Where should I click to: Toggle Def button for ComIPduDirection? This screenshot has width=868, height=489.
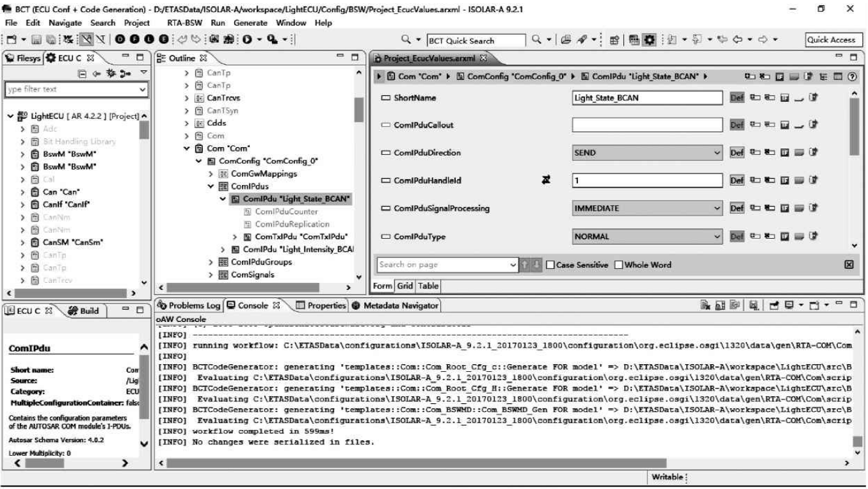pos(737,153)
